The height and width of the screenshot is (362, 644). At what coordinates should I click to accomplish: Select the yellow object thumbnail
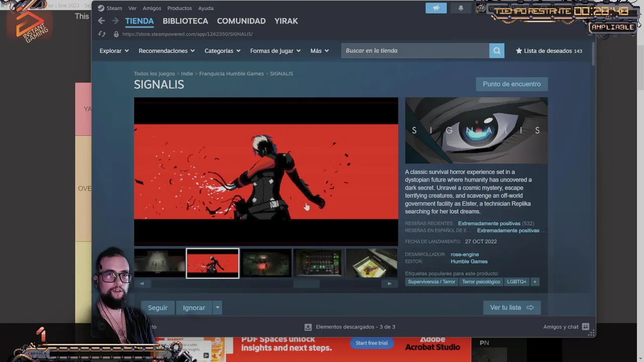pos(371,263)
